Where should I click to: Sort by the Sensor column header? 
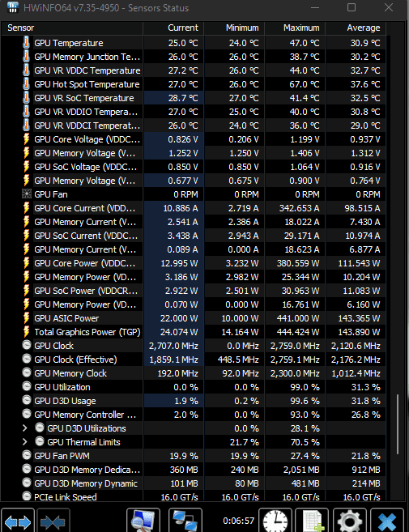72,28
